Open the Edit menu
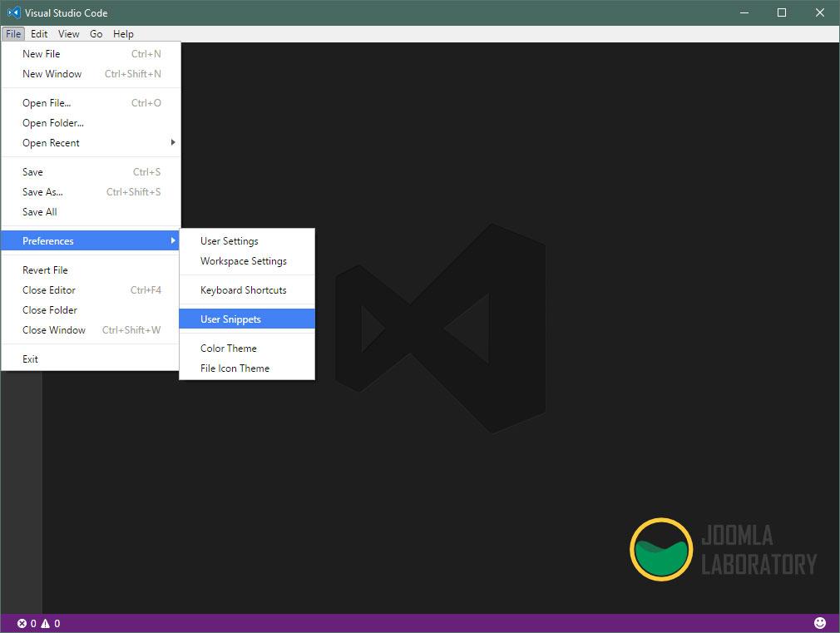840x633 pixels. 39,34
